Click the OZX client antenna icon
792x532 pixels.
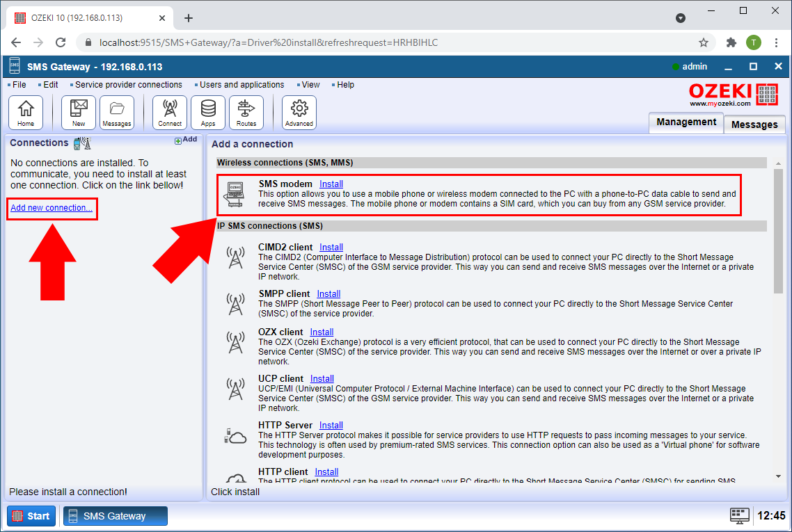(235, 342)
